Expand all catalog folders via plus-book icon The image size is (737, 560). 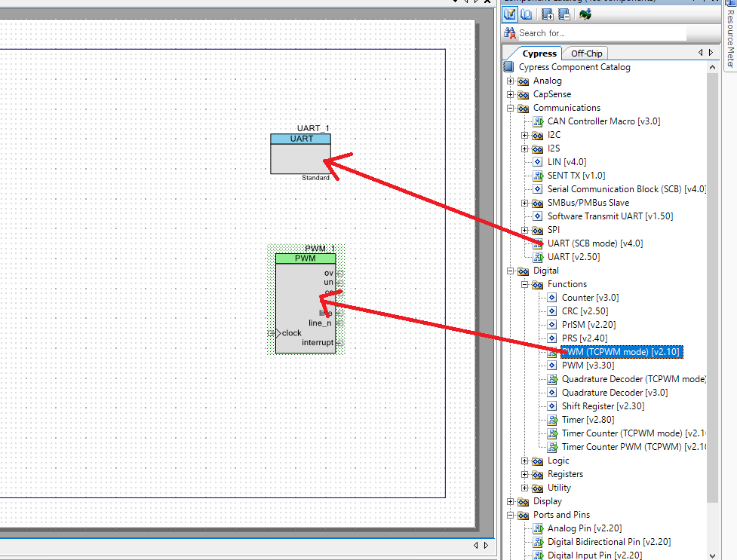(547, 14)
